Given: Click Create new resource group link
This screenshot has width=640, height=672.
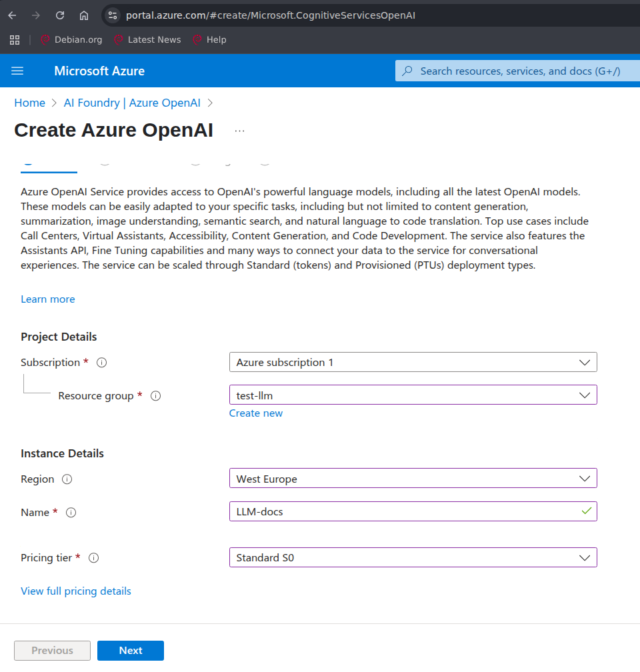Looking at the screenshot, I should coord(256,413).
